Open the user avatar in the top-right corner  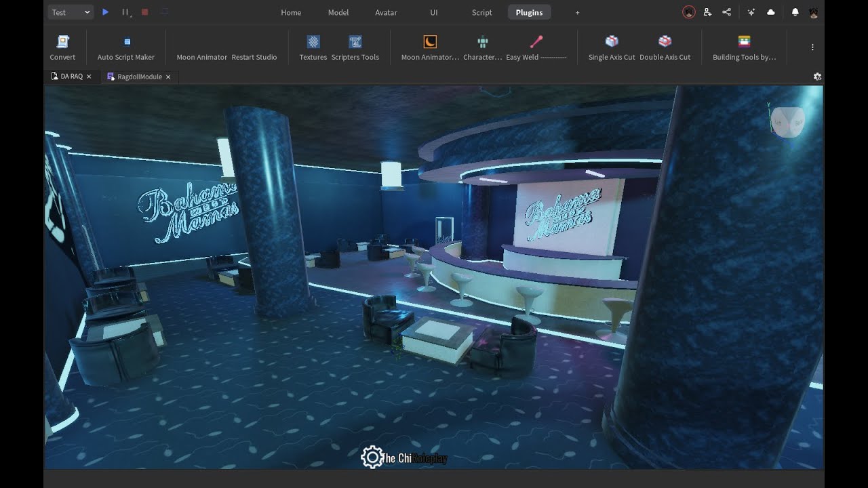pos(813,12)
